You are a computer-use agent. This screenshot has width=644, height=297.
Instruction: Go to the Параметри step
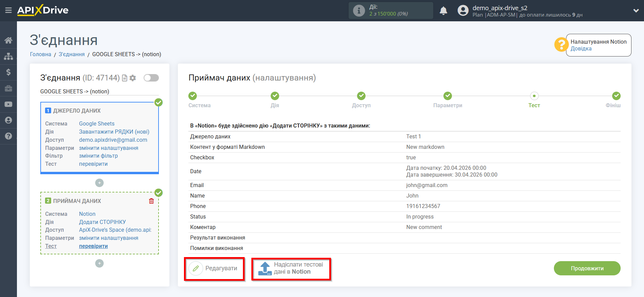448,96
